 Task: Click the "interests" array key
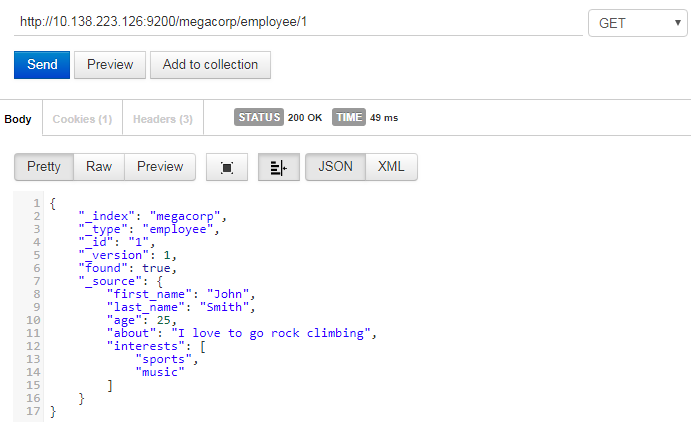point(145,346)
